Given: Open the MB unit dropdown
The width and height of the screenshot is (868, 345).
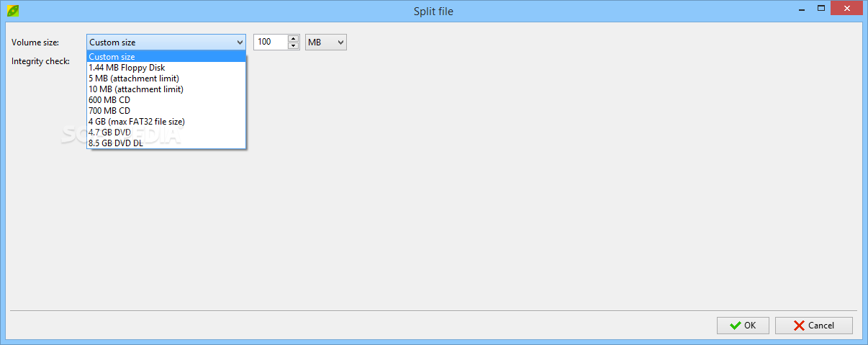Looking at the screenshot, I should 326,42.
